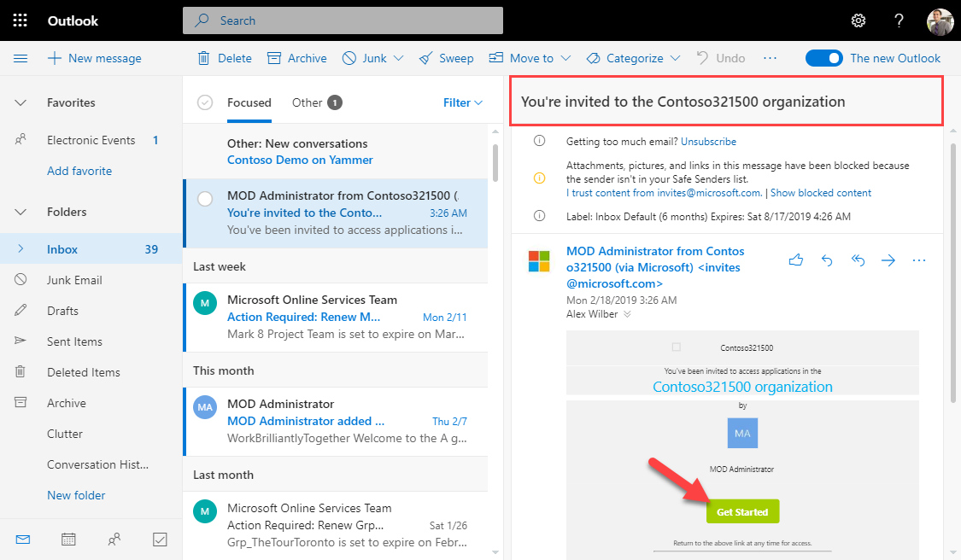This screenshot has height=560, width=961.
Task: Select all messages circle checkbox
Action: click(x=205, y=102)
